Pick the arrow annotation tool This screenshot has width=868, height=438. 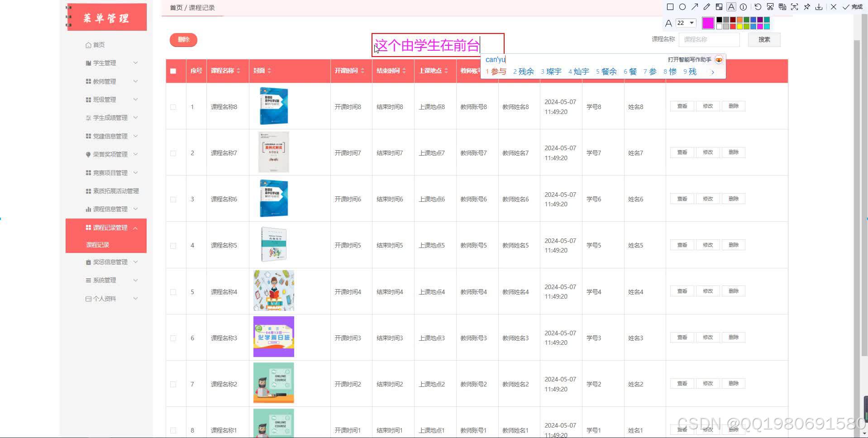[696, 7]
